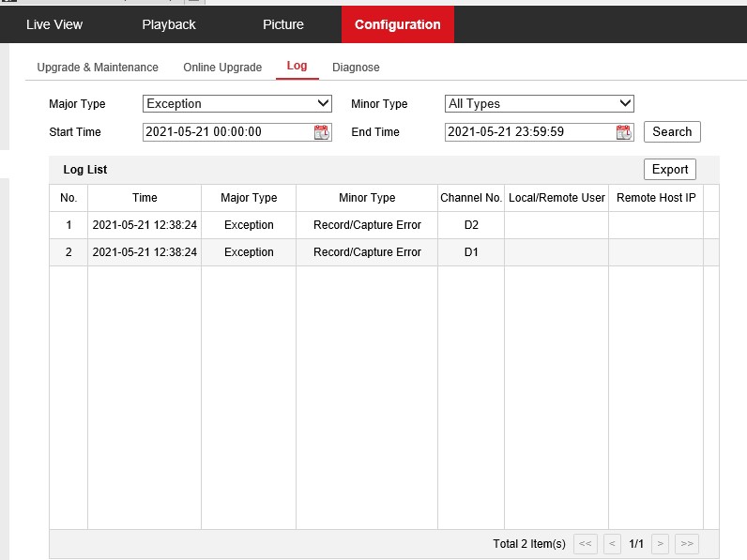Jump to last page of log list

click(687, 544)
